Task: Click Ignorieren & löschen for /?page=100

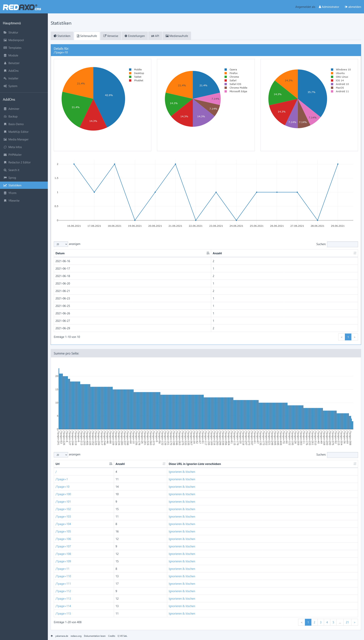Action: click(182, 494)
